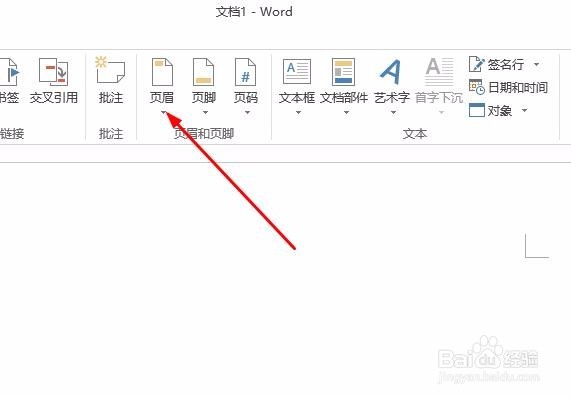The width and height of the screenshot is (571, 397).
Task: Click the 签名行 text label
Action: [x=506, y=64]
